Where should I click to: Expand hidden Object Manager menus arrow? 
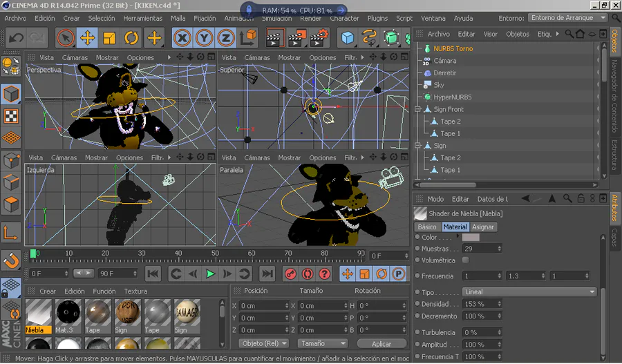[x=557, y=34]
